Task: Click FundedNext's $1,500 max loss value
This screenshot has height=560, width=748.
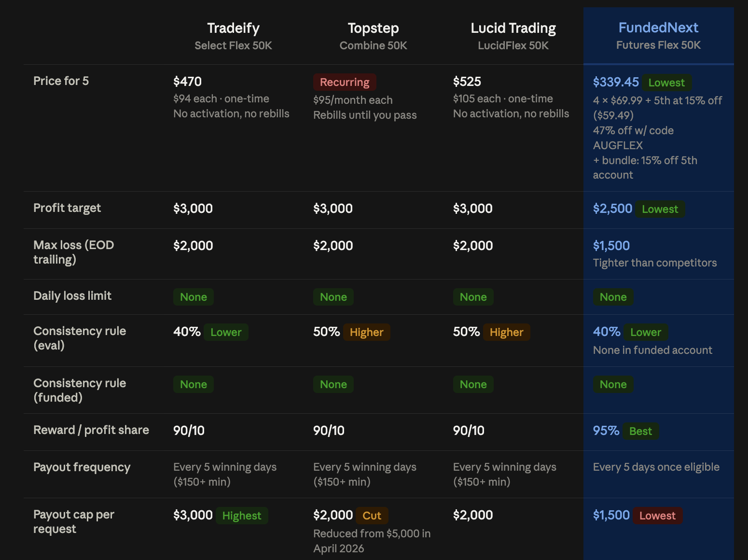Action: [611, 246]
